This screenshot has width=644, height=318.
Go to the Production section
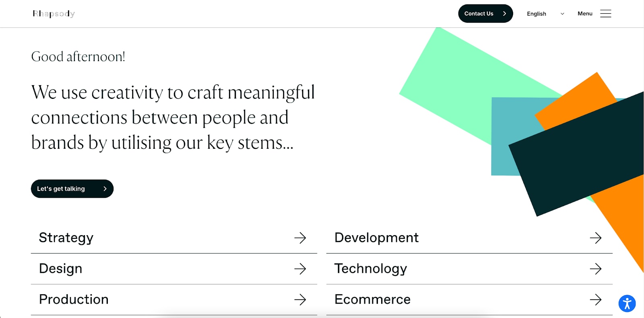tap(74, 300)
